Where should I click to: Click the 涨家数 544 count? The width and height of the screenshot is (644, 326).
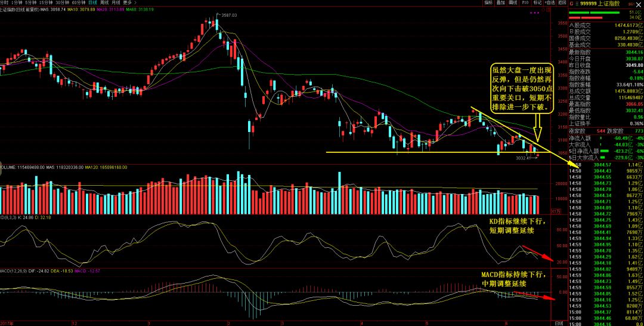[601, 131]
